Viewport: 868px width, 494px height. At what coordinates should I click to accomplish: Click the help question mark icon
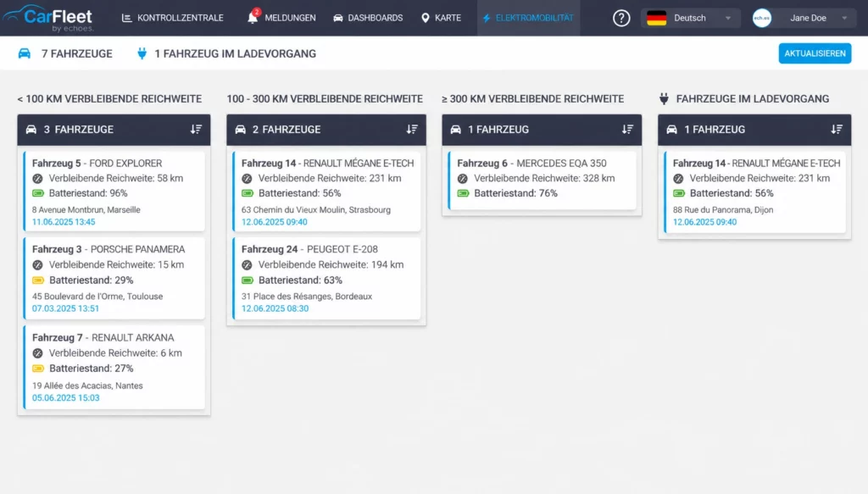point(621,19)
